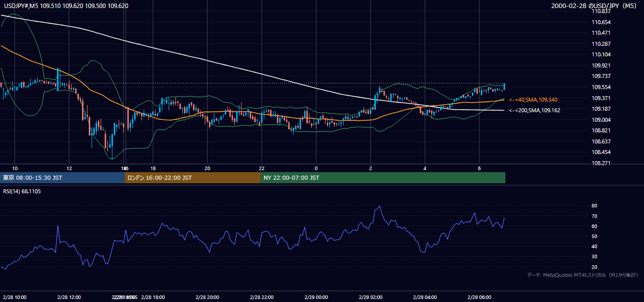The width and height of the screenshot is (644, 302).
Task: Click the bottom time label 2/28 10:00
Action: 15,297
